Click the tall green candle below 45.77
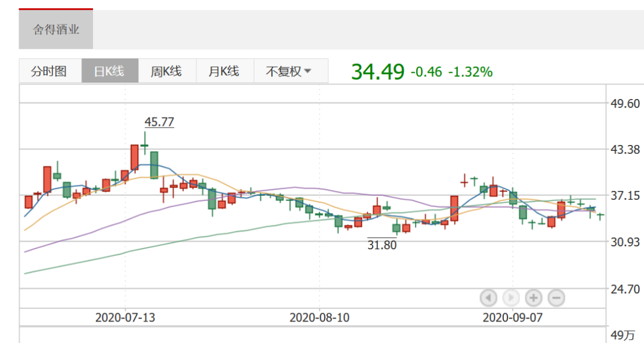Screen dimensions: 644x343 tap(154, 165)
